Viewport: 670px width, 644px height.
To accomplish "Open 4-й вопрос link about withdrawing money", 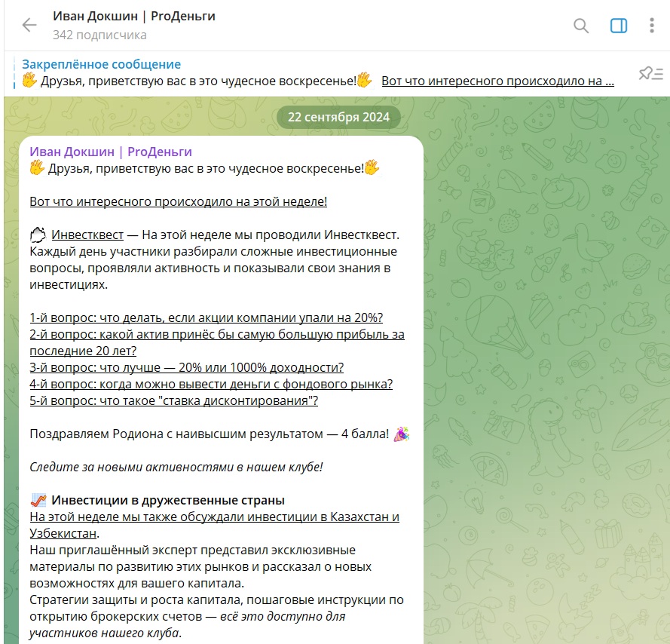I will click(211, 384).
